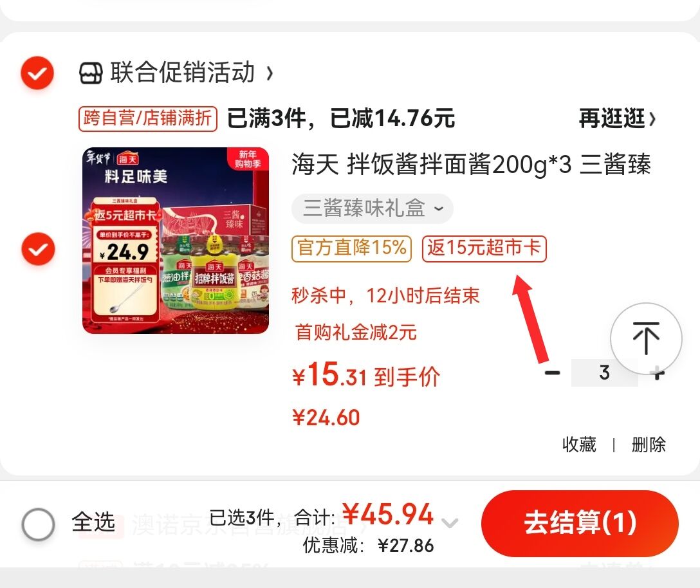This screenshot has width=700, height=588.
Task: Expand the price total details chevron
Action: tap(450, 522)
